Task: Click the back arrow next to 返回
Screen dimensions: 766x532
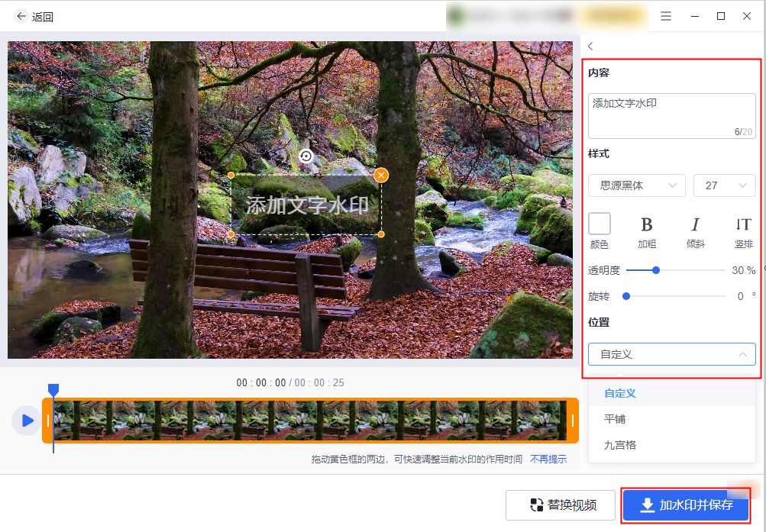Action: click(21, 17)
